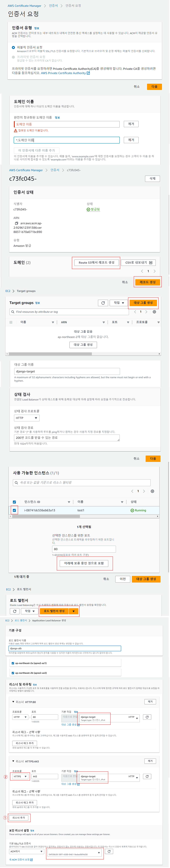Open the certificate ID selection dropdown

tap(74, 853)
